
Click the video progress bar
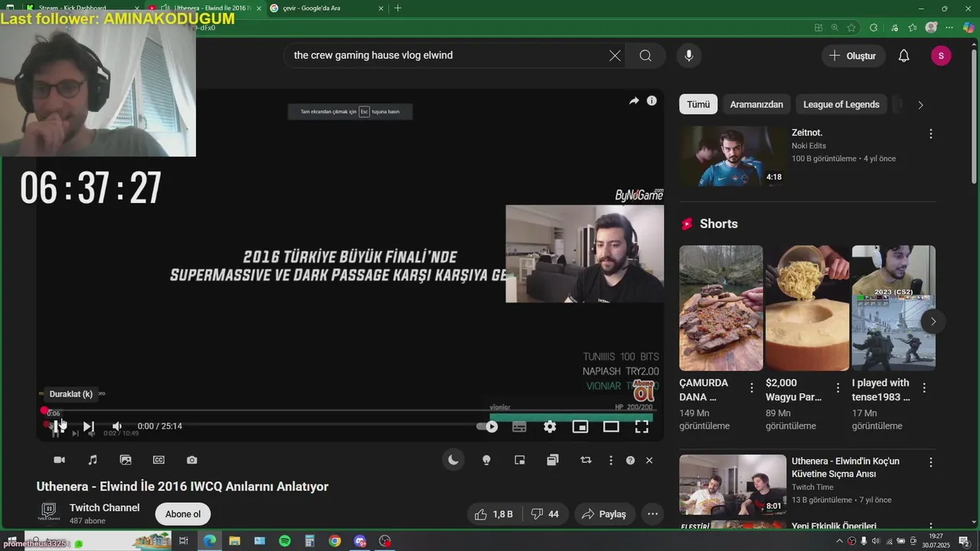pos(348,412)
